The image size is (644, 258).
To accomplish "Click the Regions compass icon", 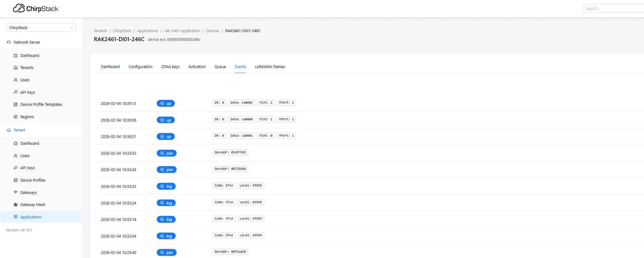I will [x=15, y=117].
